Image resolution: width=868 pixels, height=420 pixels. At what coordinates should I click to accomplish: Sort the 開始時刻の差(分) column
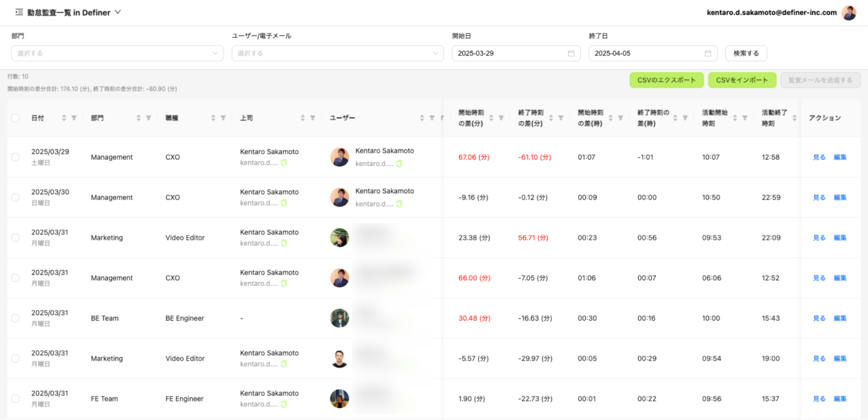point(491,118)
